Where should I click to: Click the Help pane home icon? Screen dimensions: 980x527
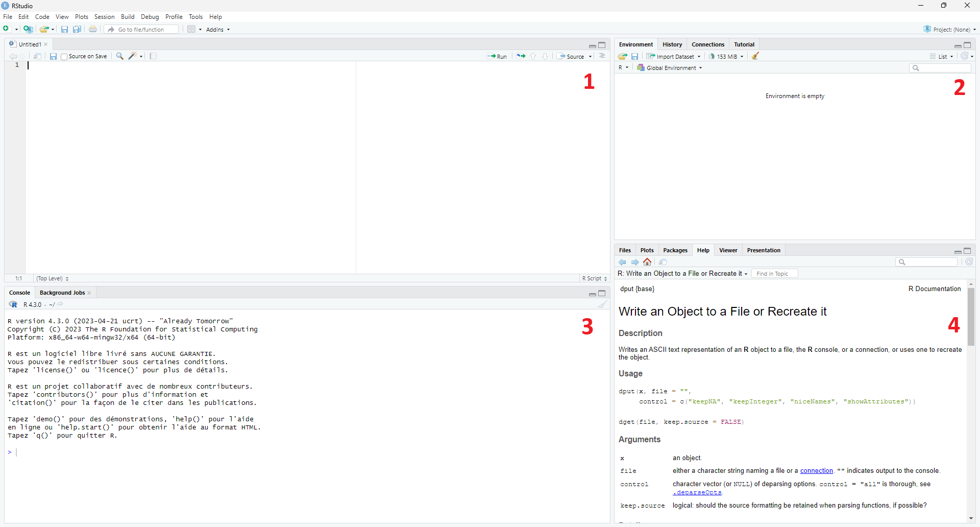click(648, 262)
